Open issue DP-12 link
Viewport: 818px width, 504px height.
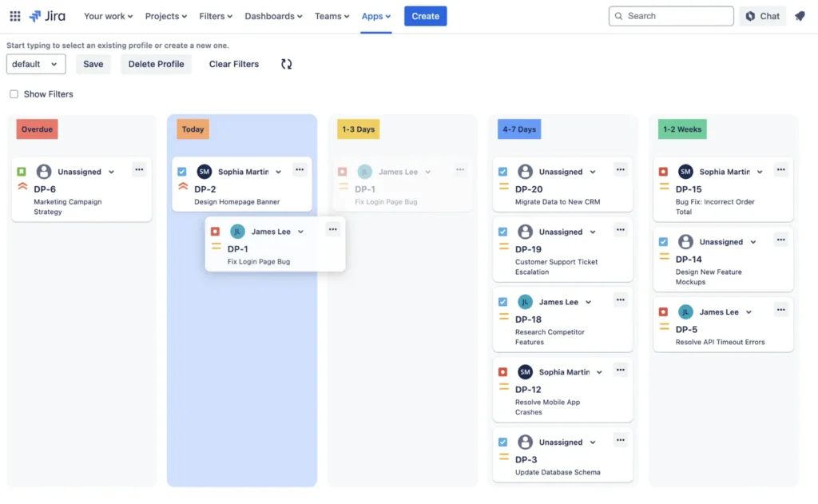pos(528,390)
